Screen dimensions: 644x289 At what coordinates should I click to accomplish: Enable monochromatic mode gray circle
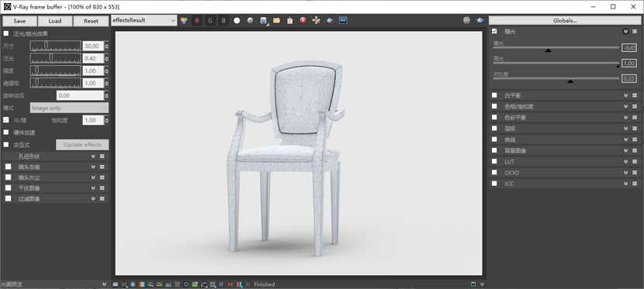250,20
